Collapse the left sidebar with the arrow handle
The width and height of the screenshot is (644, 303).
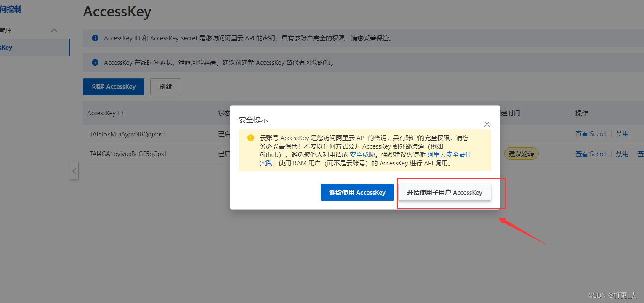click(75, 171)
